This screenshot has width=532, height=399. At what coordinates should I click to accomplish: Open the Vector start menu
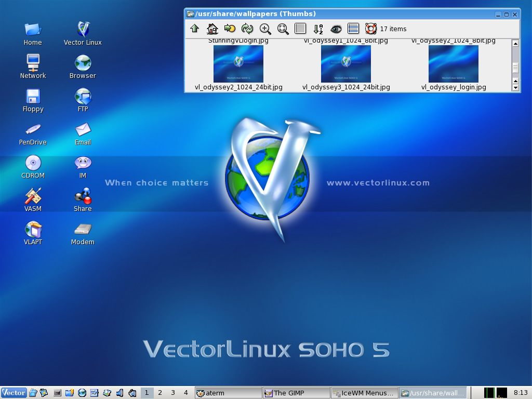click(14, 393)
